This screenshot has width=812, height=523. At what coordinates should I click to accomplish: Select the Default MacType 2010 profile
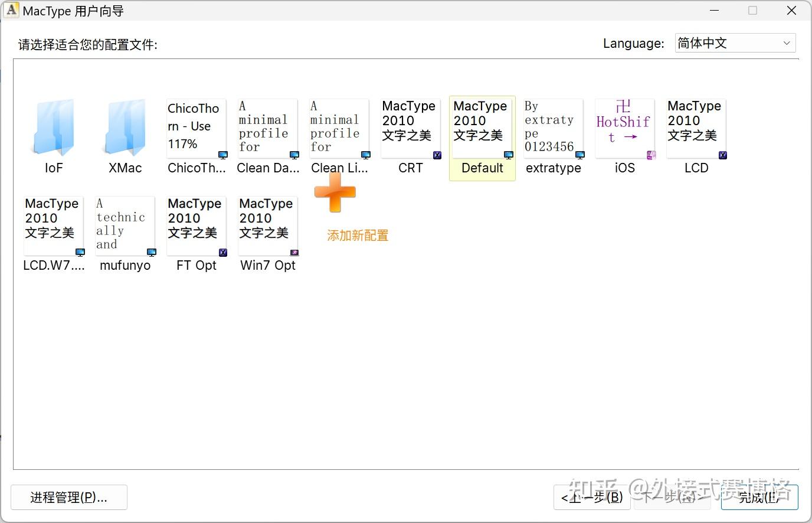[482, 127]
